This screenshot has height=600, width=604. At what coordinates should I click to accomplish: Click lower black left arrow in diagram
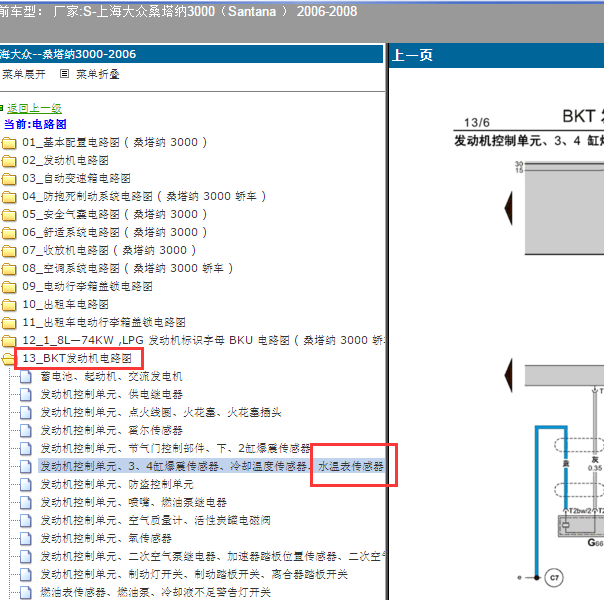508,375
